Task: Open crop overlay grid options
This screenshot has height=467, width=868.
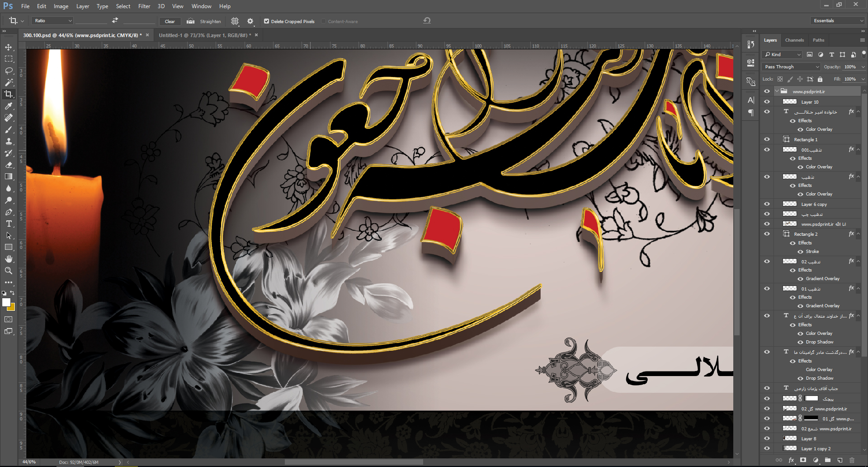Action: tap(235, 21)
